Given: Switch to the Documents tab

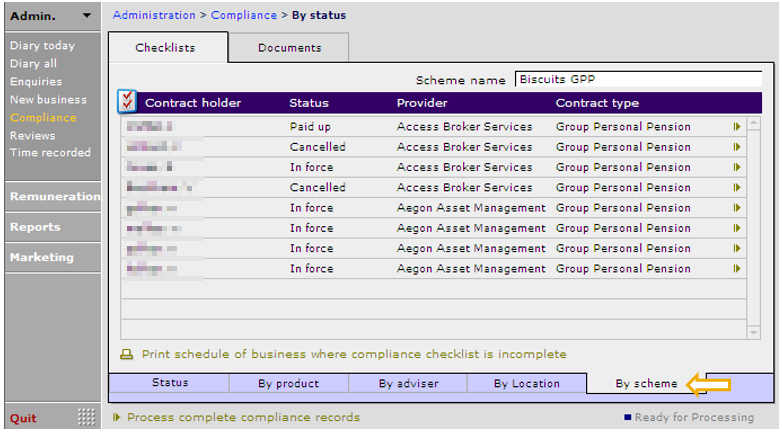Looking at the screenshot, I should [x=289, y=48].
